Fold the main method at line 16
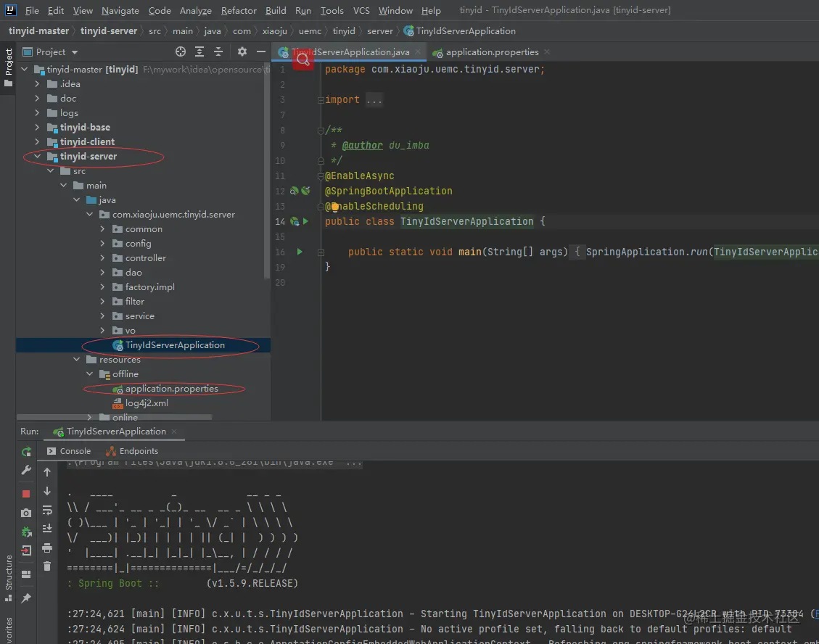 coord(321,252)
